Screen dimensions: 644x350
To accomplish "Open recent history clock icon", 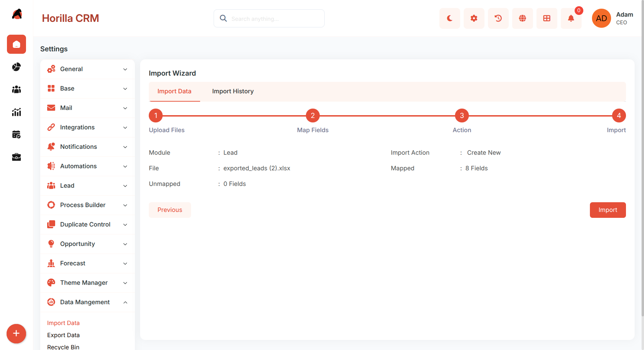I will (x=498, y=18).
